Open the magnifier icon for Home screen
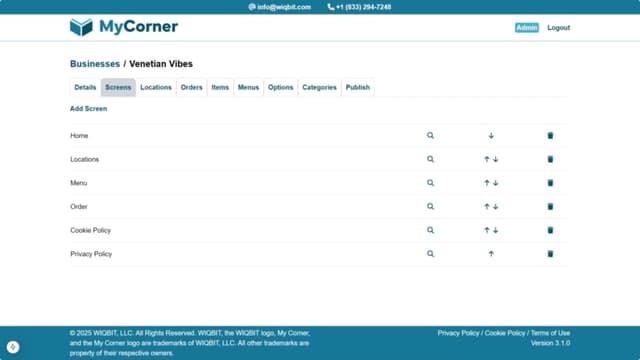The image size is (640, 360). [x=430, y=136]
